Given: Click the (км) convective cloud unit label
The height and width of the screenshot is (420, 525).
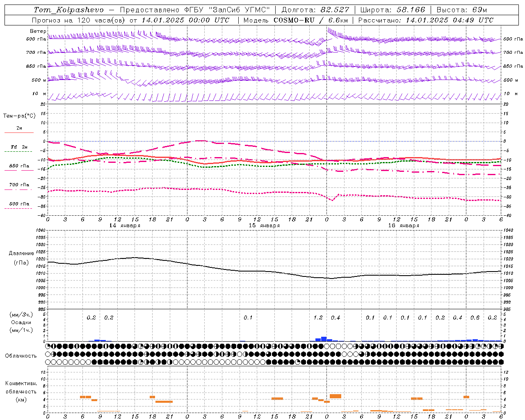Looking at the screenshot, I should [x=21, y=400].
